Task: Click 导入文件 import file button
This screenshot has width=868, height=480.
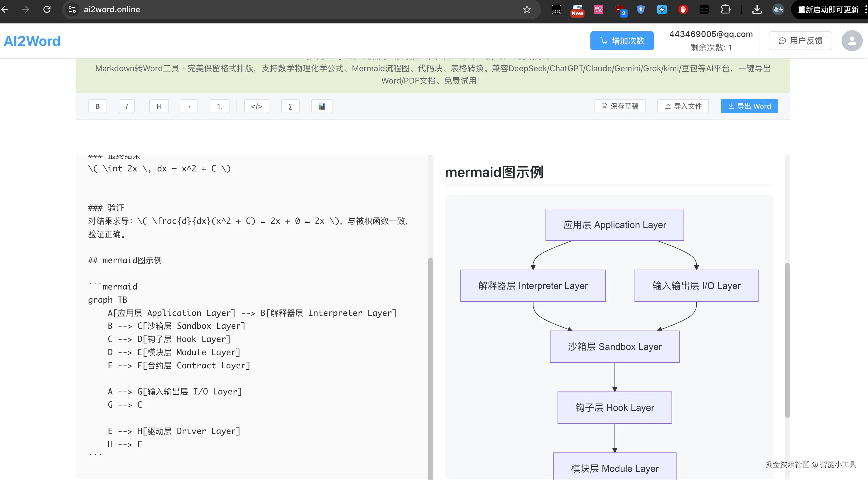Action: 683,106
